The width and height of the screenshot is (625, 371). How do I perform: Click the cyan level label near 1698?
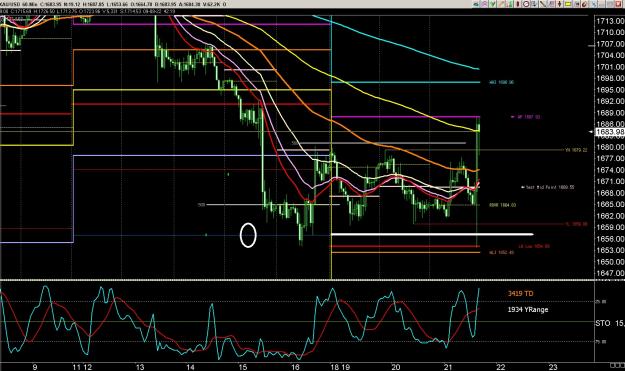point(501,82)
